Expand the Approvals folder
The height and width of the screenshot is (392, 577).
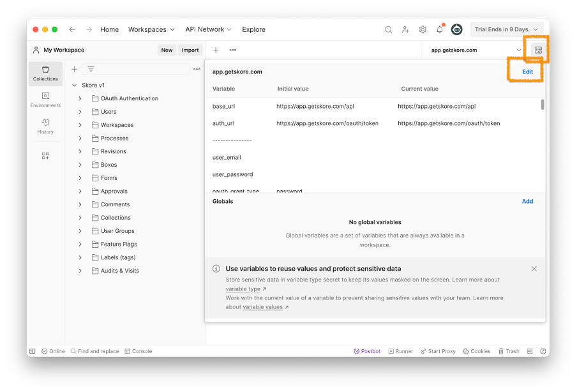(x=80, y=191)
